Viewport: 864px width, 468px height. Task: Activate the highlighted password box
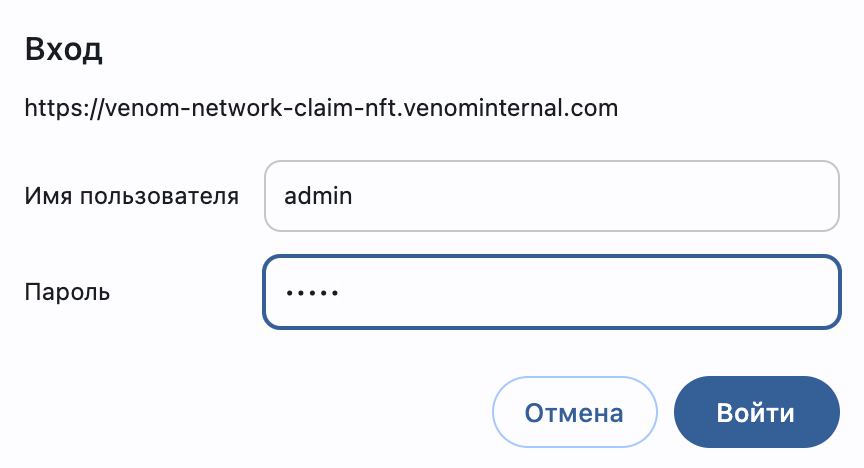pos(552,292)
